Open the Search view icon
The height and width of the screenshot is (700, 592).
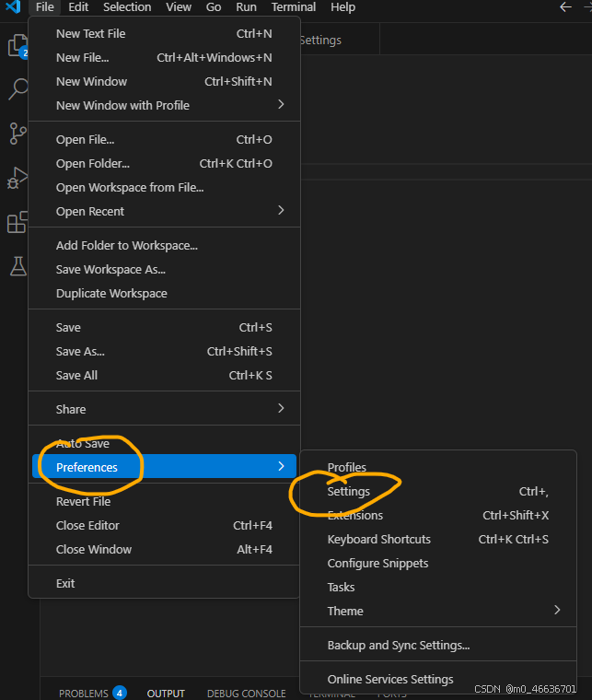(17, 88)
